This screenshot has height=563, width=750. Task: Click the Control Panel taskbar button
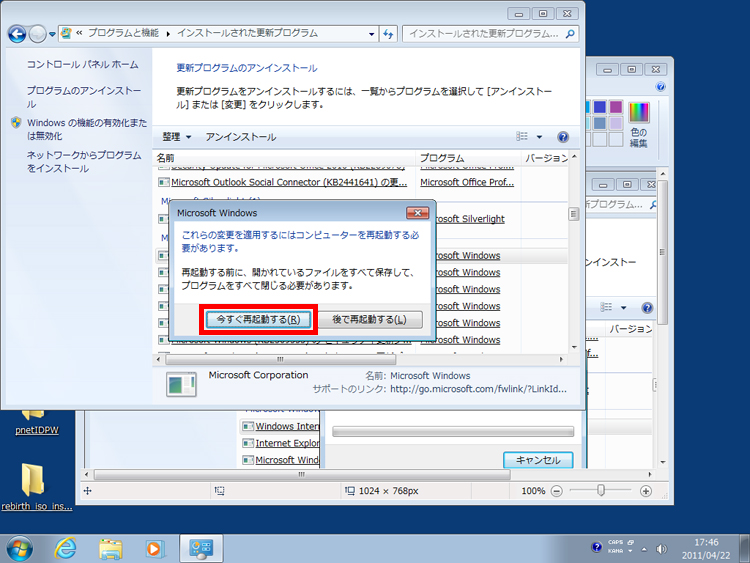[x=201, y=549]
